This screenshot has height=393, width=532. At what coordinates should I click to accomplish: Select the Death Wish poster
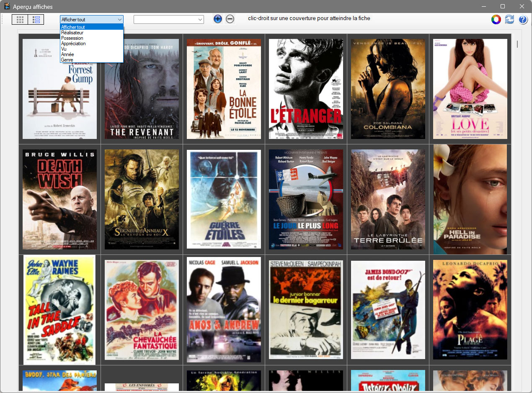tap(59, 199)
